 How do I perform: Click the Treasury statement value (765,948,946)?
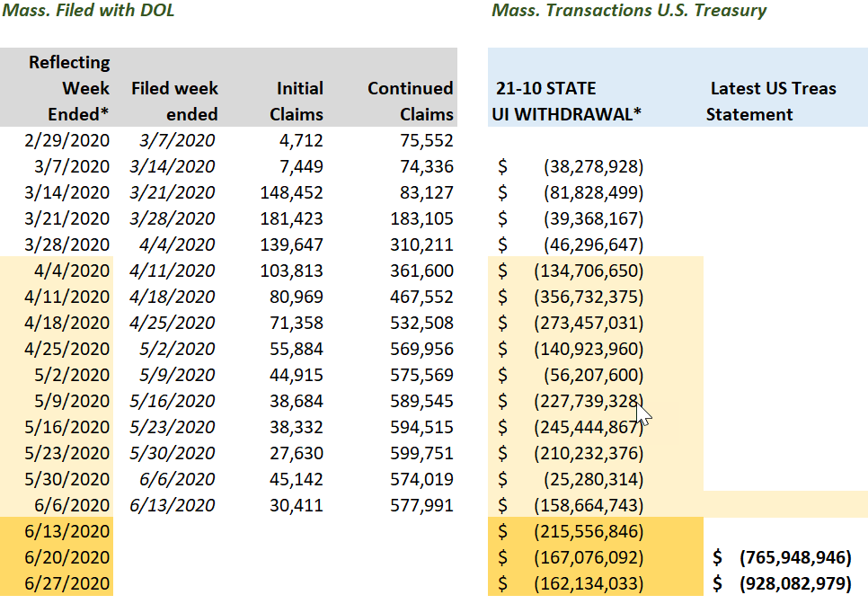794,557
